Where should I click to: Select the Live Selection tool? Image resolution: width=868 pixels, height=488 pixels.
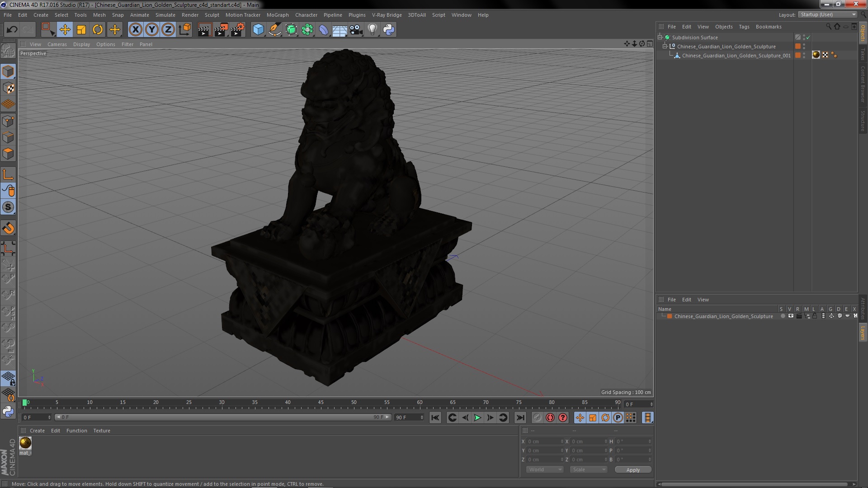[48, 30]
